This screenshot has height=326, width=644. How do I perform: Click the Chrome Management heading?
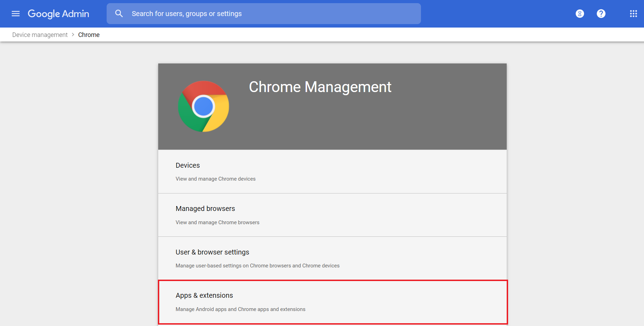tap(320, 87)
